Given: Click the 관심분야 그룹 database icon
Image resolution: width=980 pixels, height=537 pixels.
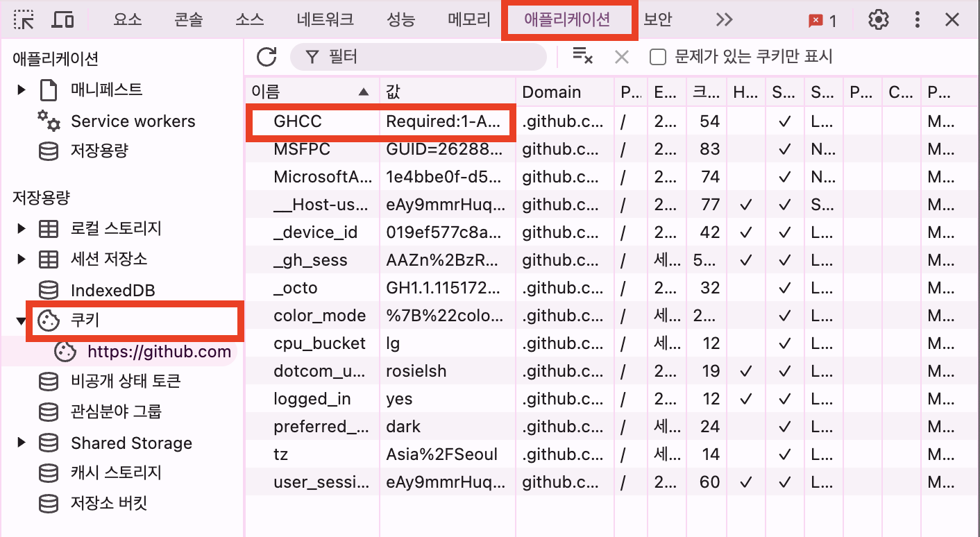Looking at the screenshot, I should 48,412.
